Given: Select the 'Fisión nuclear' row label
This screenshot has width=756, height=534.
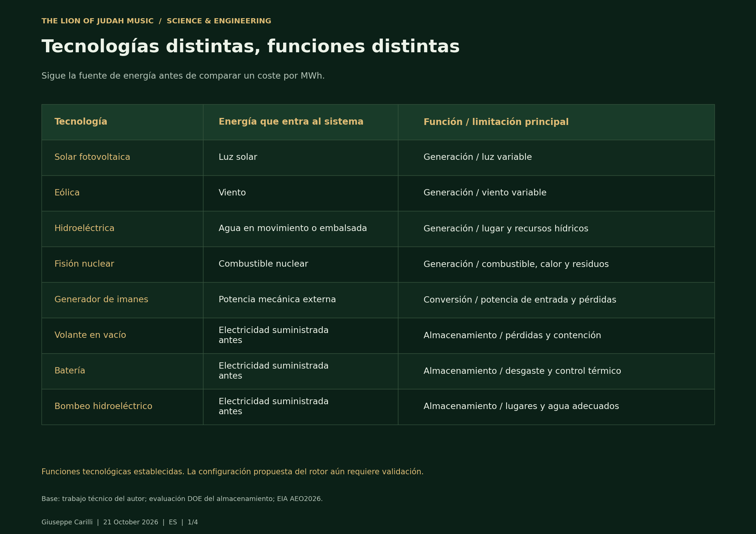Looking at the screenshot, I should [84, 264].
